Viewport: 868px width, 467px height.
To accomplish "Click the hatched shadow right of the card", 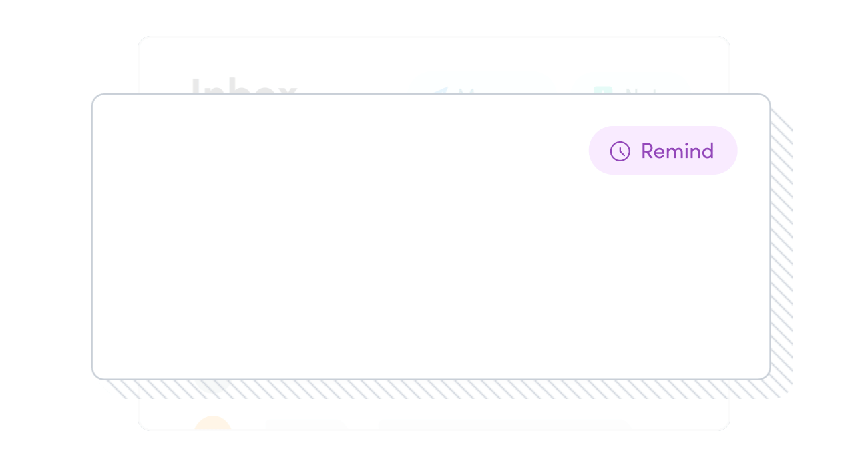I will (x=782, y=247).
